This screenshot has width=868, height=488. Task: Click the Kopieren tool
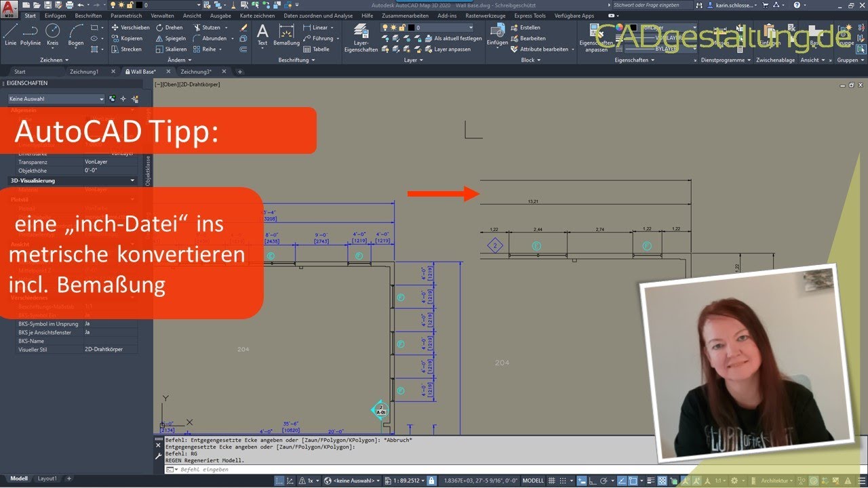pos(127,39)
